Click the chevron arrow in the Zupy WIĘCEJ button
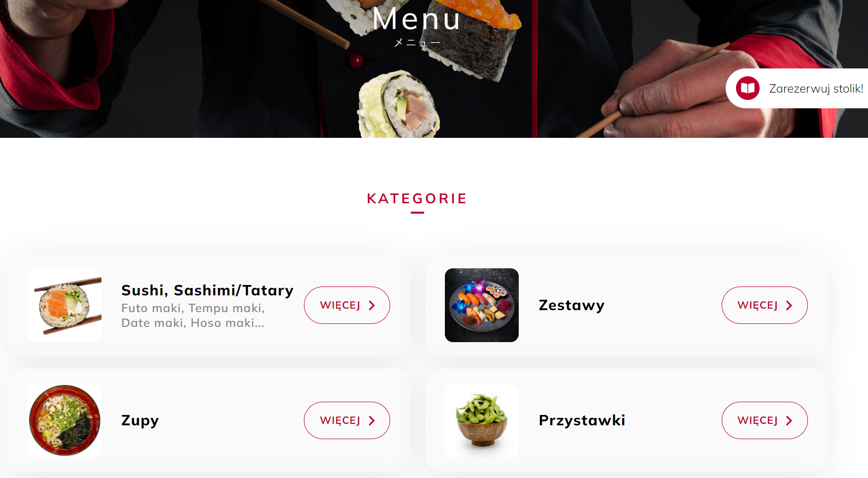The image size is (868, 478). 372,421
